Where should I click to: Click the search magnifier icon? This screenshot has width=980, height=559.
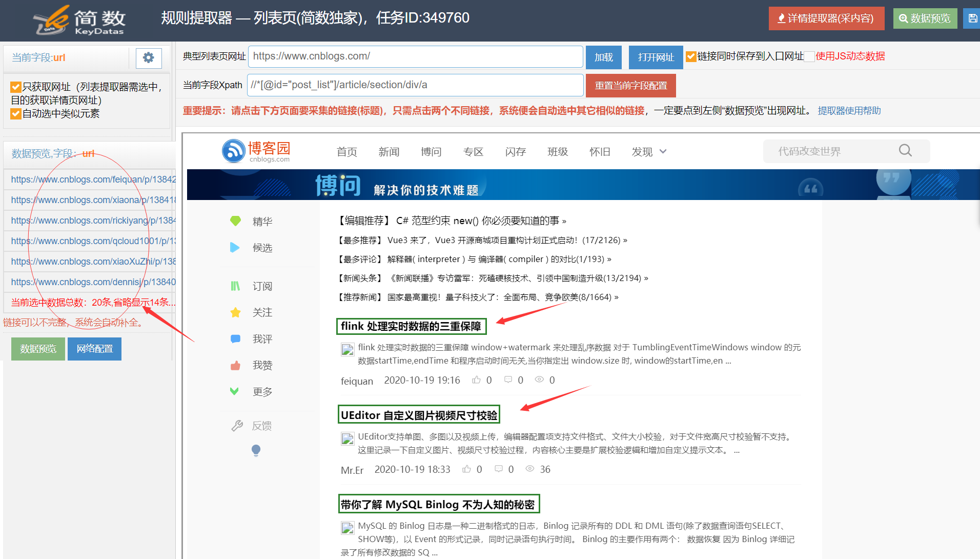905,151
